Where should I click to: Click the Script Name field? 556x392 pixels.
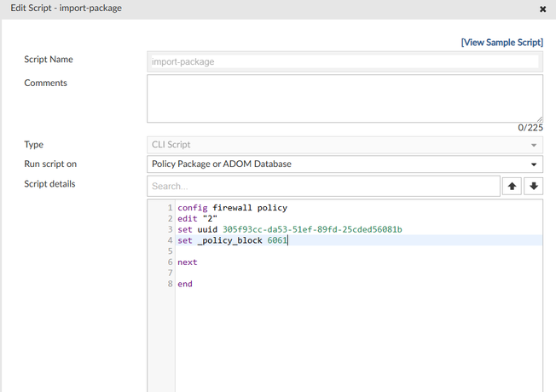tap(345, 61)
